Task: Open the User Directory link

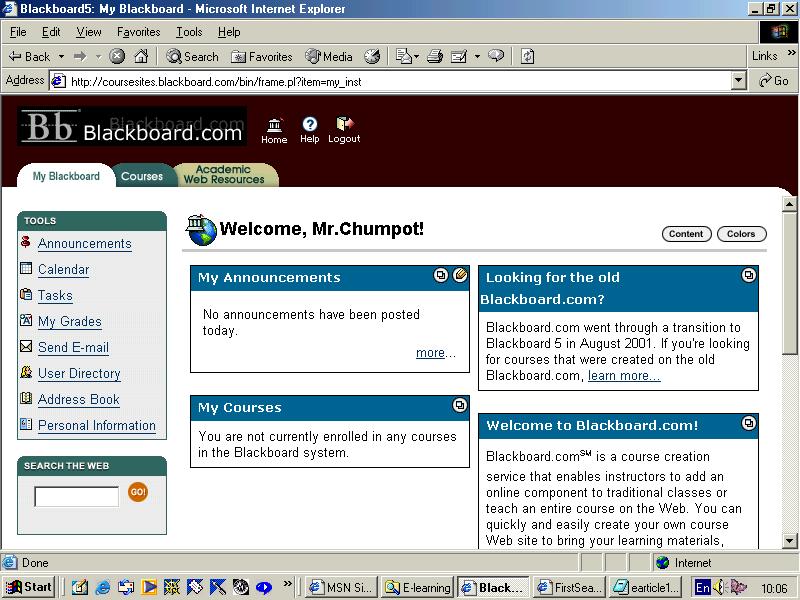Action: click(79, 373)
